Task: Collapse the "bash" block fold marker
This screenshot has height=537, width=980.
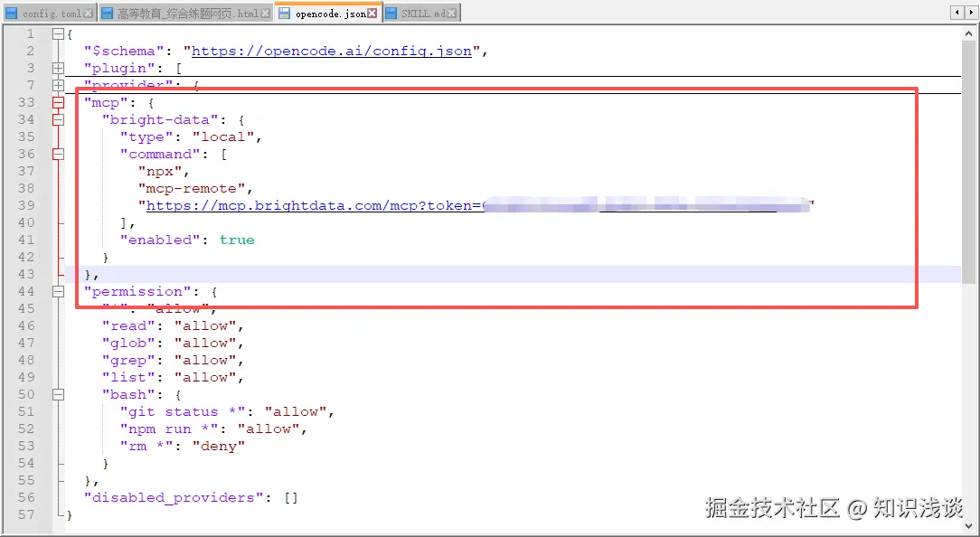Action: coord(58,394)
